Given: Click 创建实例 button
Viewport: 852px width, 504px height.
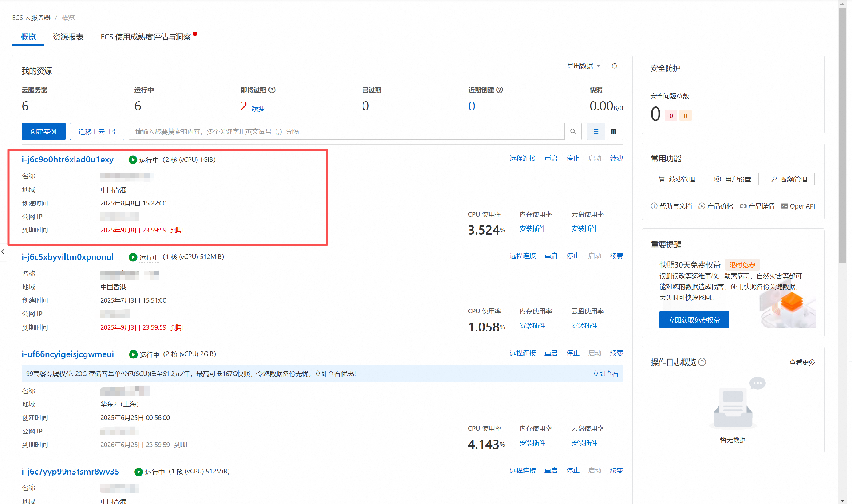Looking at the screenshot, I should (43, 132).
